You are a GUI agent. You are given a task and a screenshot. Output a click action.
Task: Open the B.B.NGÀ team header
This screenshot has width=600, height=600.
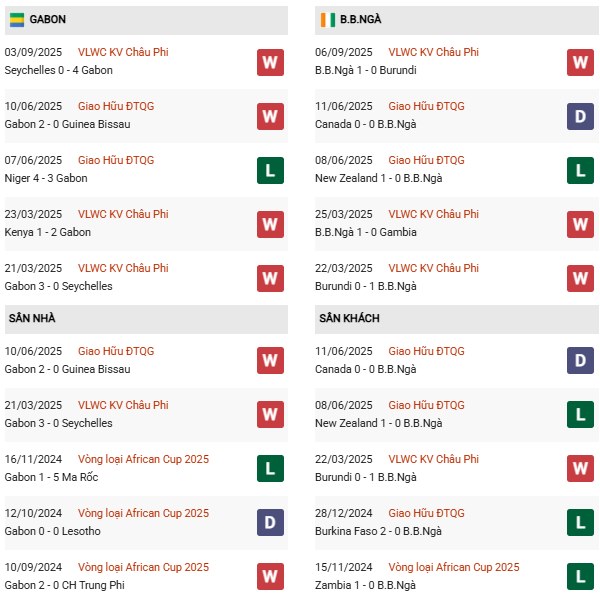point(360,19)
